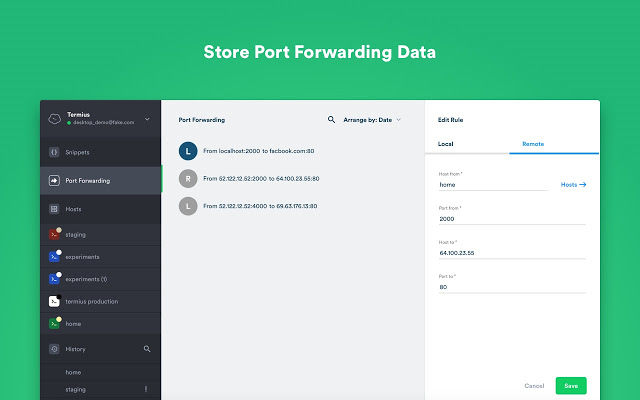This screenshot has width=640, height=400.
Task: Click the termius production terminal icon
Action: point(54,301)
